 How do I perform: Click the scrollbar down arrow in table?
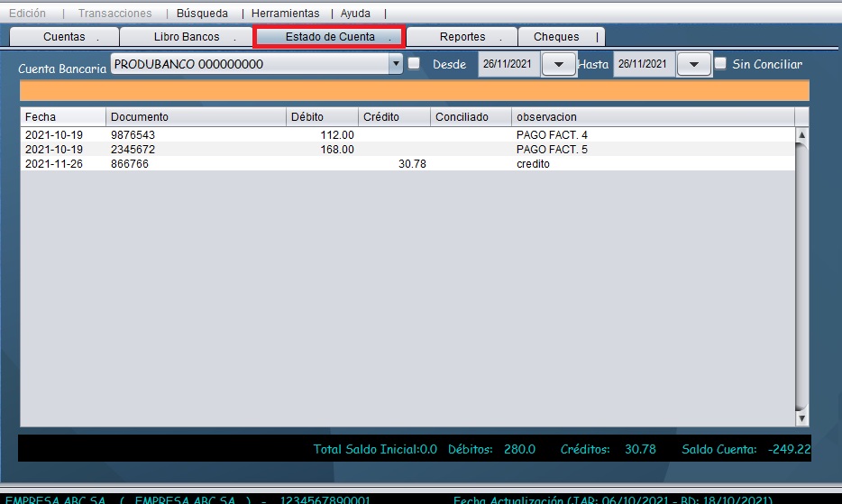802,418
